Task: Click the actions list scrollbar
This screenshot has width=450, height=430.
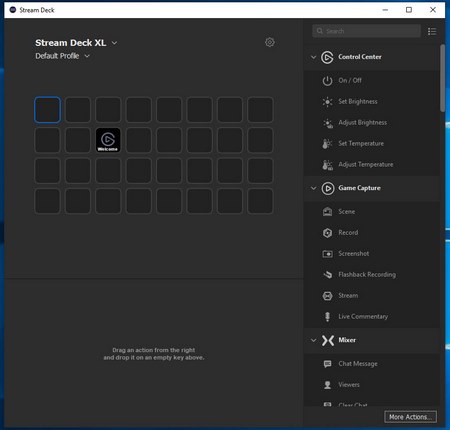Action: [x=442, y=78]
